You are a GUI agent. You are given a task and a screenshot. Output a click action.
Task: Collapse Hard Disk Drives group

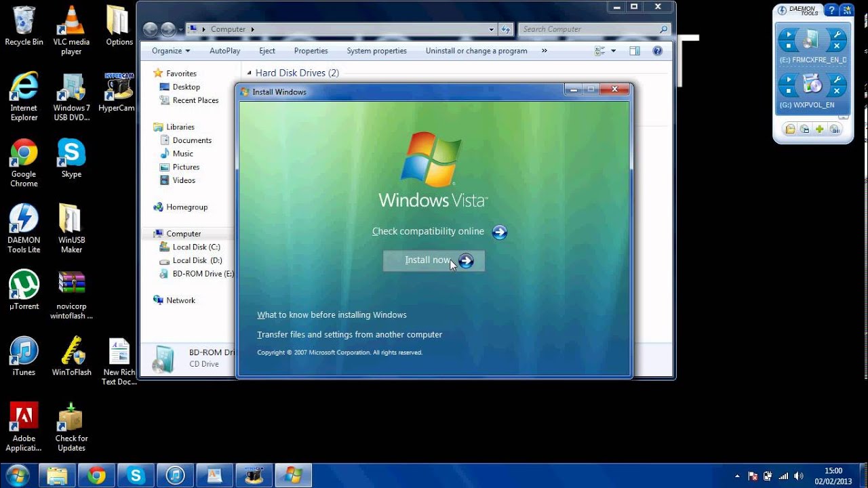249,73
